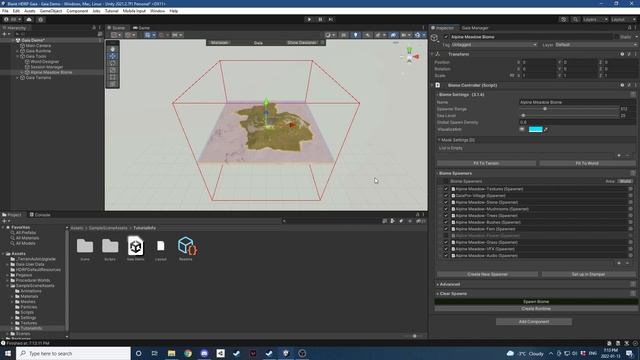Click the Fit To World button
Viewport: 640px width, 360px height.
point(587,163)
